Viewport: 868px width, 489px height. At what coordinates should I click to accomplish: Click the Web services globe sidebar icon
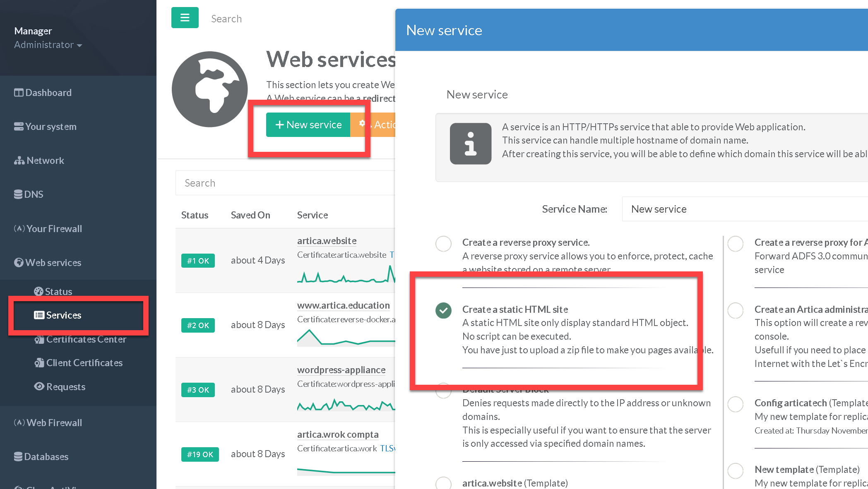tap(19, 263)
